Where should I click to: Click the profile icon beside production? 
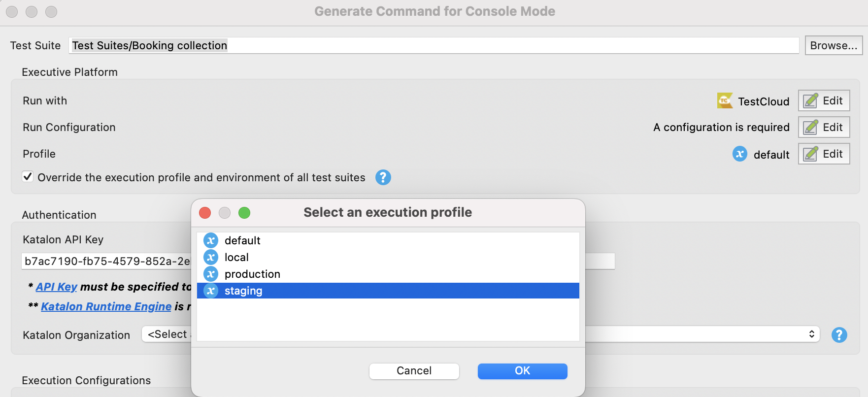(x=210, y=274)
